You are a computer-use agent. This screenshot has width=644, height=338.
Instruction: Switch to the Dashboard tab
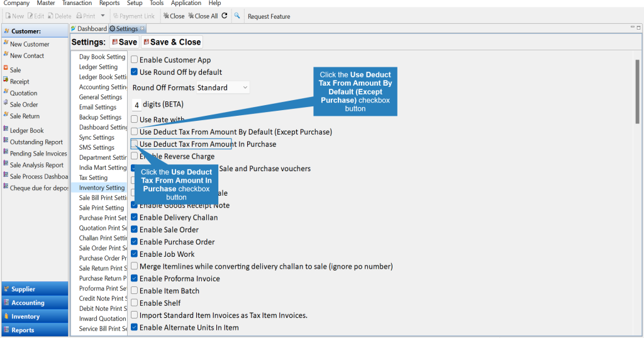(x=89, y=28)
